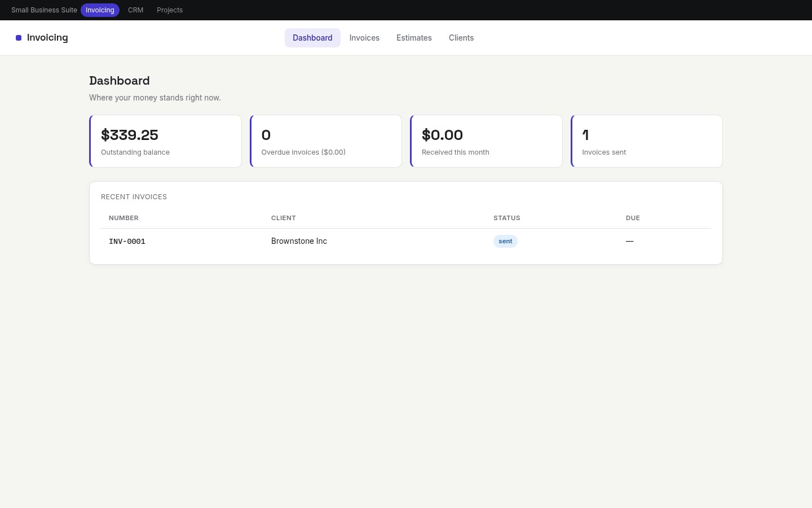Click the sent status badge
This screenshot has width=812, height=508.
pos(505,241)
